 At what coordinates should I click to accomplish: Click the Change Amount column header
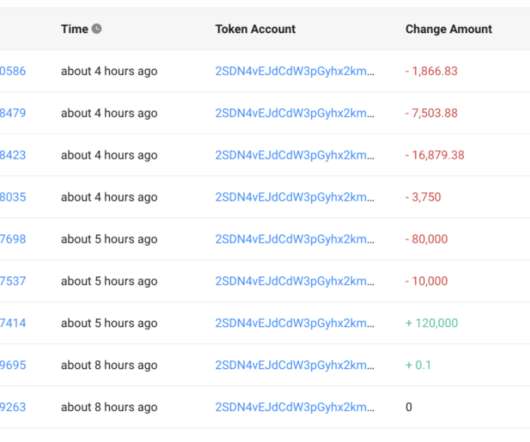pos(449,29)
